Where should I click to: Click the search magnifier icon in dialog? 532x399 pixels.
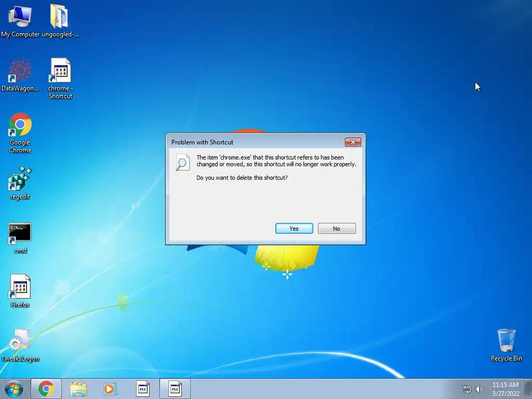[182, 162]
